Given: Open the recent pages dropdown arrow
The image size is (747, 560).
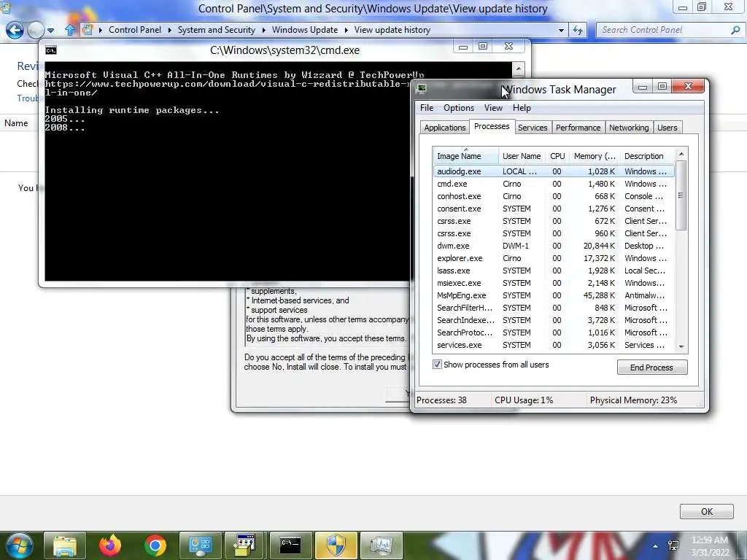Looking at the screenshot, I should 50,31.
